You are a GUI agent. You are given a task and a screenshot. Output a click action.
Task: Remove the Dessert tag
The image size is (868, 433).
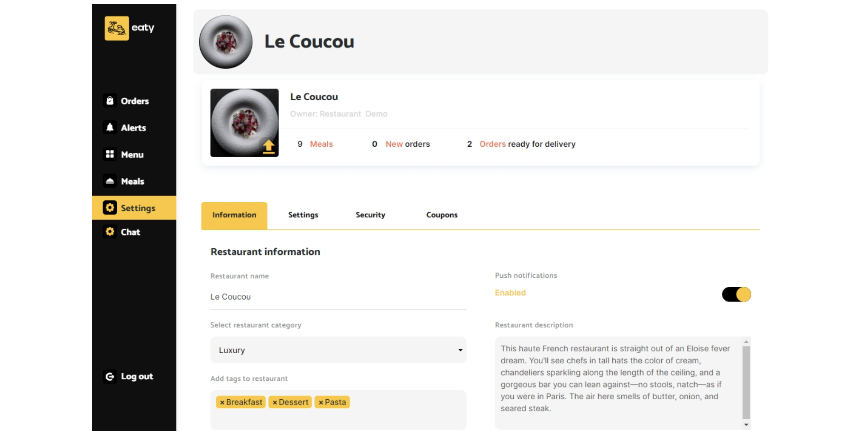coord(275,403)
